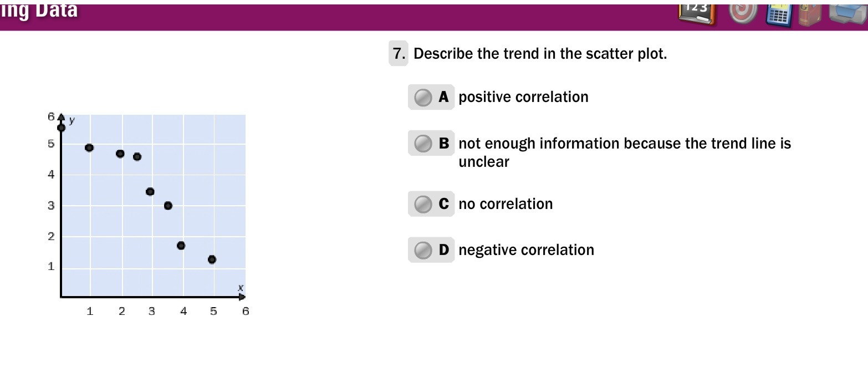Select radio button for answer B
The height and width of the screenshot is (377, 868).
tap(423, 144)
